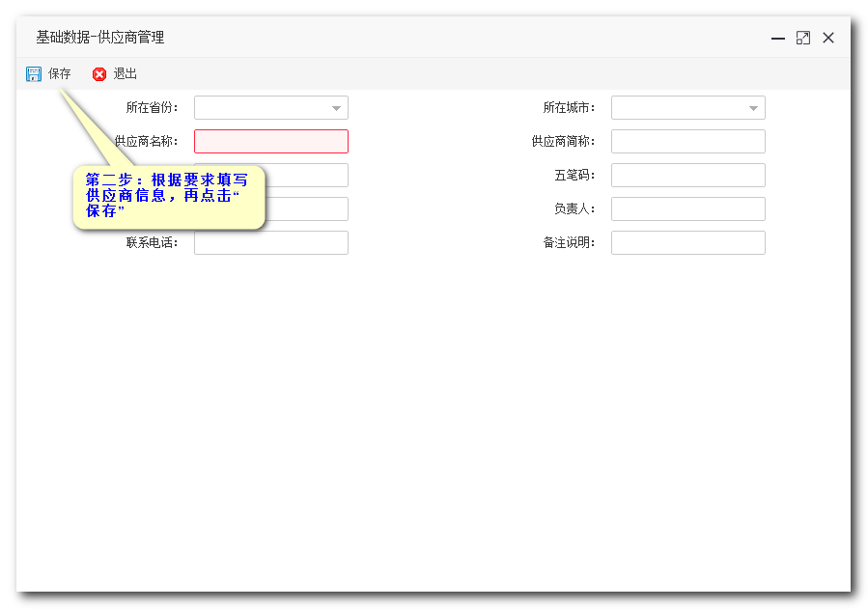Click the 退出 toolbar label

(126, 73)
